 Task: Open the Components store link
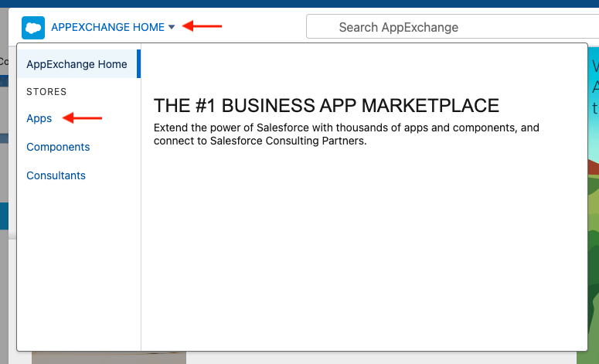(x=58, y=147)
